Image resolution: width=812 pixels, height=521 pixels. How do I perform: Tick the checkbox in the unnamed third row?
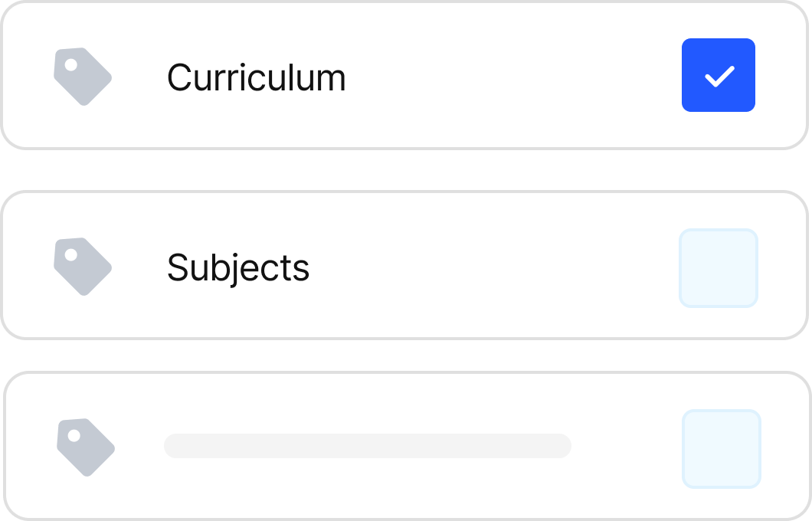(x=722, y=449)
